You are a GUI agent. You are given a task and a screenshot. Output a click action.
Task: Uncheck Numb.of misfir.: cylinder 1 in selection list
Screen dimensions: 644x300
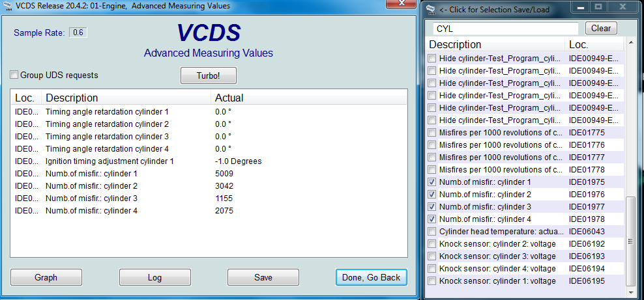coord(432,182)
